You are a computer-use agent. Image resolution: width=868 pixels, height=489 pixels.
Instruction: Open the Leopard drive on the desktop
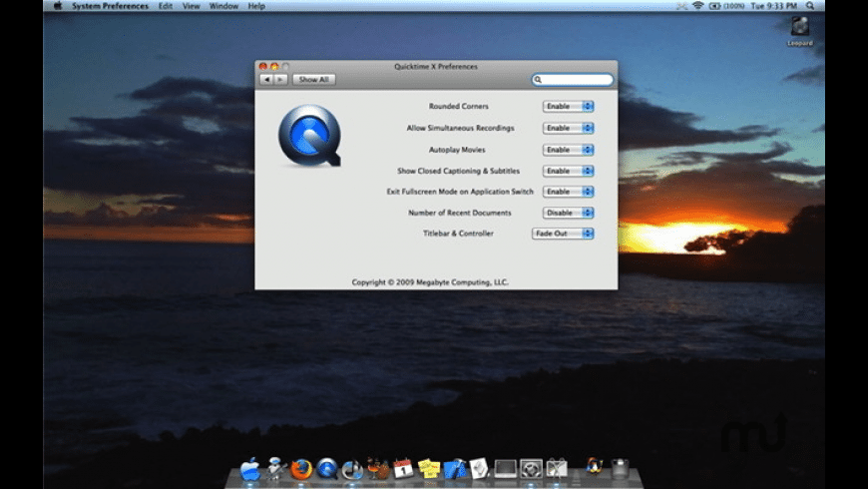pyautogui.click(x=800, y=32)
